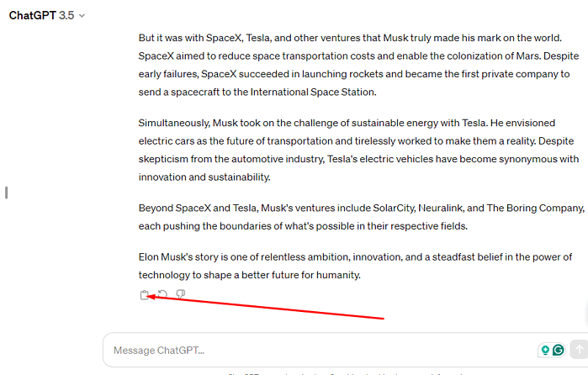This screenshot has width=588, height=375.
Task: Click the green lightbulb extension icon
Action: [x=545, y=350]
